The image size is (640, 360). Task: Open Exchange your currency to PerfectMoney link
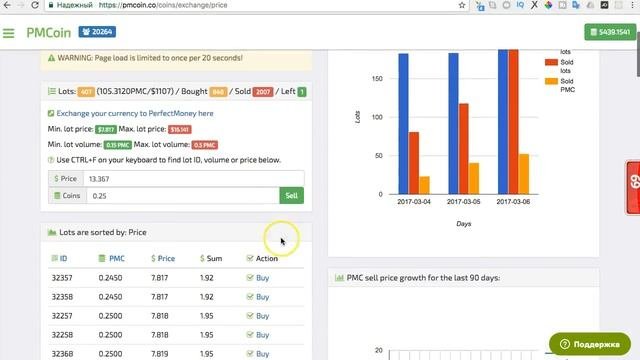[x=135, y=113]
